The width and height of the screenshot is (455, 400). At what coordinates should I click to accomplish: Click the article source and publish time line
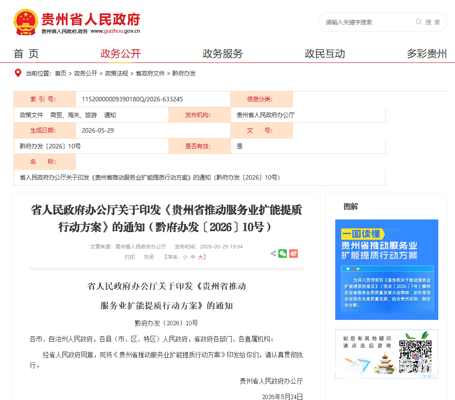click(x=166, y=246)
